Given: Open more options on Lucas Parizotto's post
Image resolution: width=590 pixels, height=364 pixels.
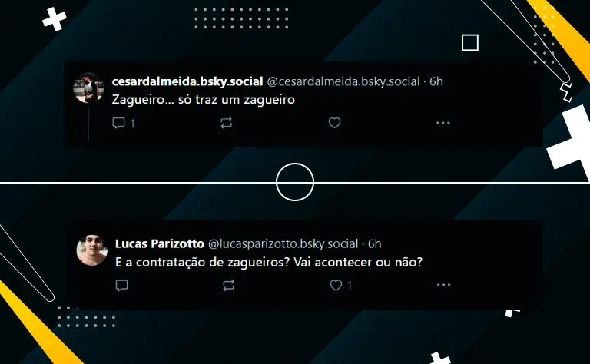Looking at the screenshot, I should click(x=443, y=285).
